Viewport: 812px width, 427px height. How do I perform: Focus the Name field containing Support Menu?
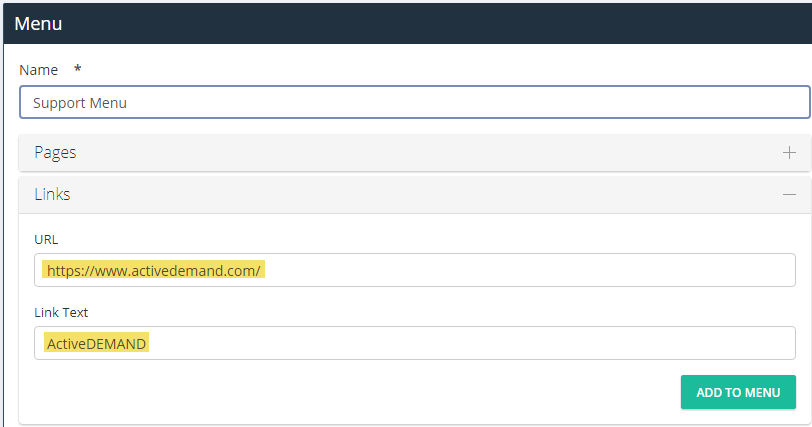(415, 102)
